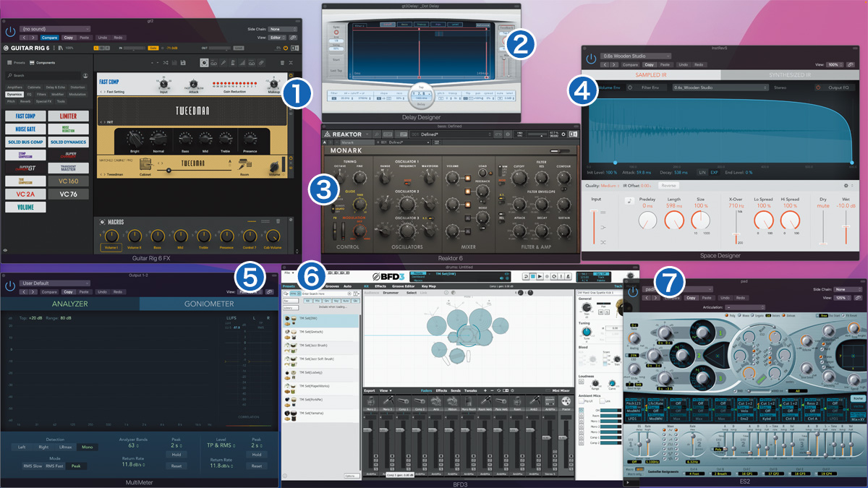Toggle the Guitar Rig plugin power button
Screen dimensions: 868x488
(x=10, y=32)
